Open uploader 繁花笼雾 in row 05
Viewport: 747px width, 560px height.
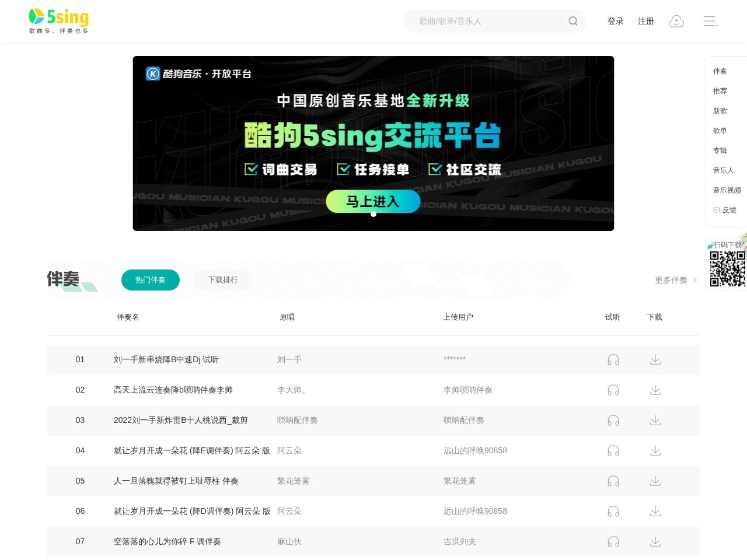point(460,481)
